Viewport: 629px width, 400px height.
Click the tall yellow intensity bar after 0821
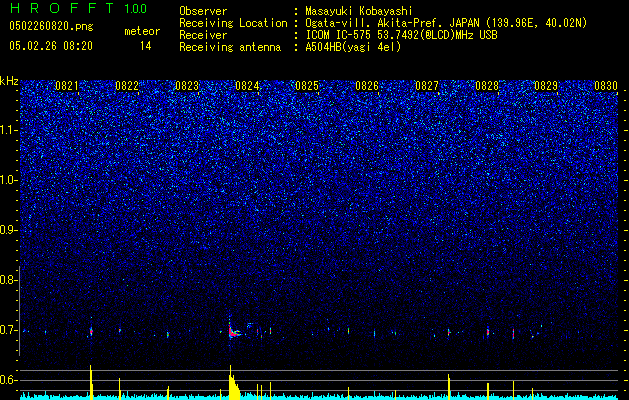pyautogui.click(x=91, y=382)
